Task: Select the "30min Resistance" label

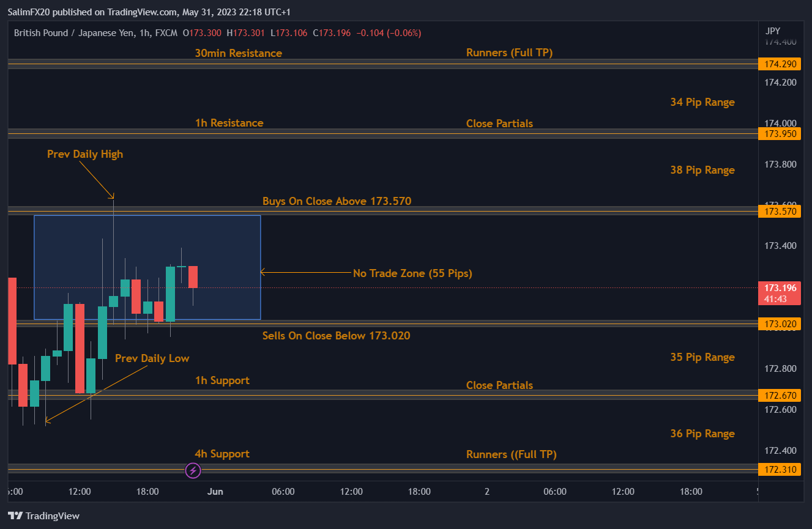Action: tap(238, 53)
